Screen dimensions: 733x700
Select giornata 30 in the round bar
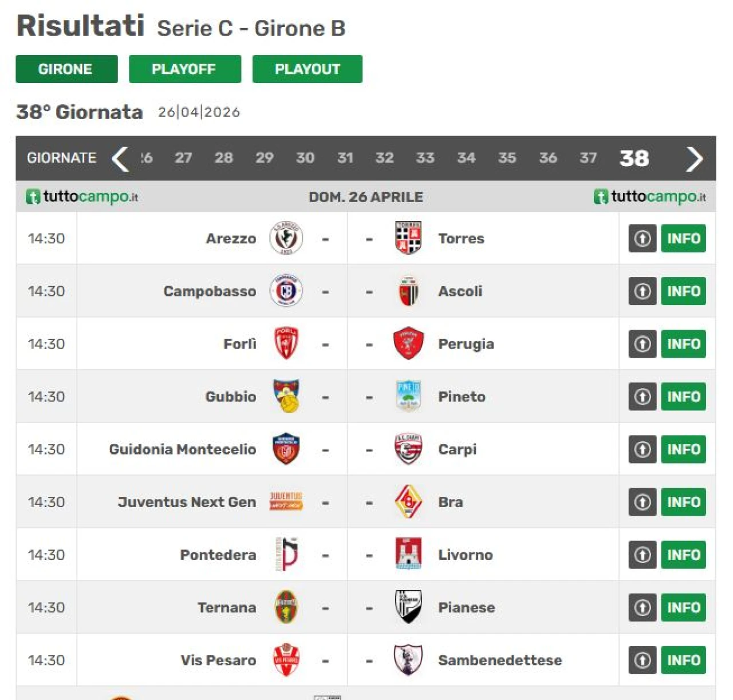click(305, 158)
